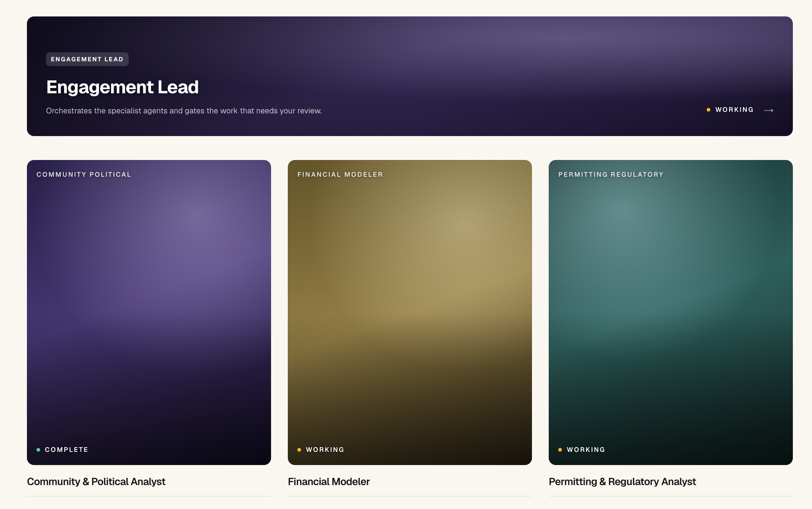Viewport: 812px width, 509px height.
Task: Click yellow dot on Permitting Regulatory card
Action: click(x=560, y=450)
